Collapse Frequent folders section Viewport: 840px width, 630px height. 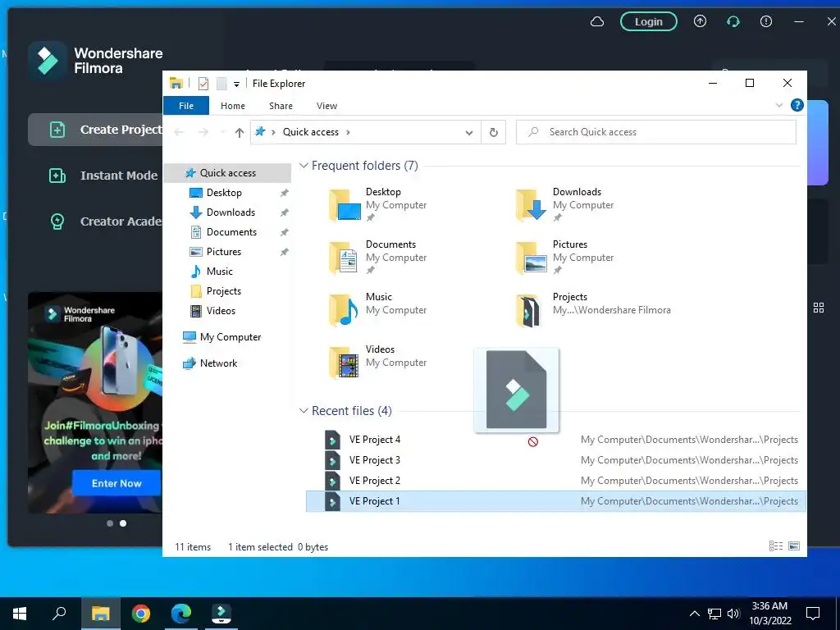pos(304,166)
